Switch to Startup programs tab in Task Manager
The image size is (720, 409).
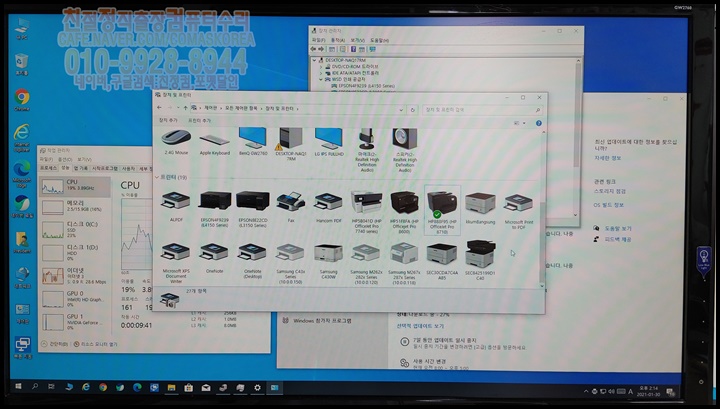pos(105,168)
